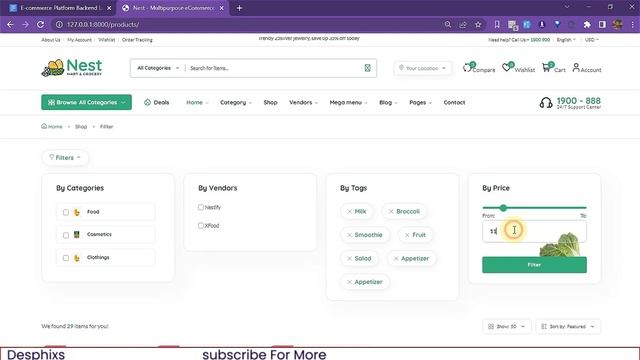Click the Home breadcrumb icon

tap(44, 126)
